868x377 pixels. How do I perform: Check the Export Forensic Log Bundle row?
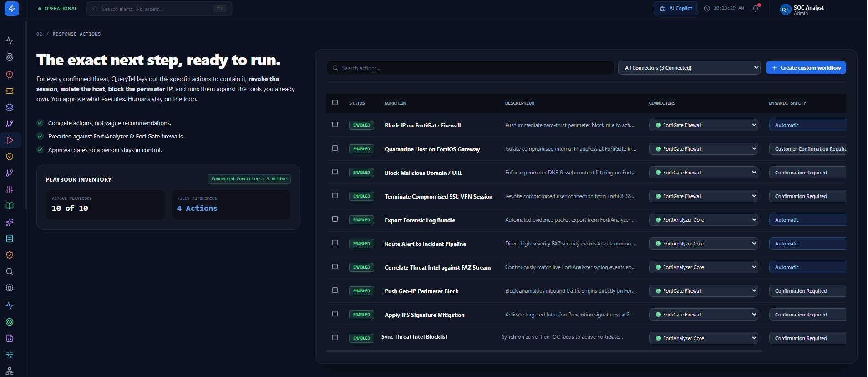[335, 219]
